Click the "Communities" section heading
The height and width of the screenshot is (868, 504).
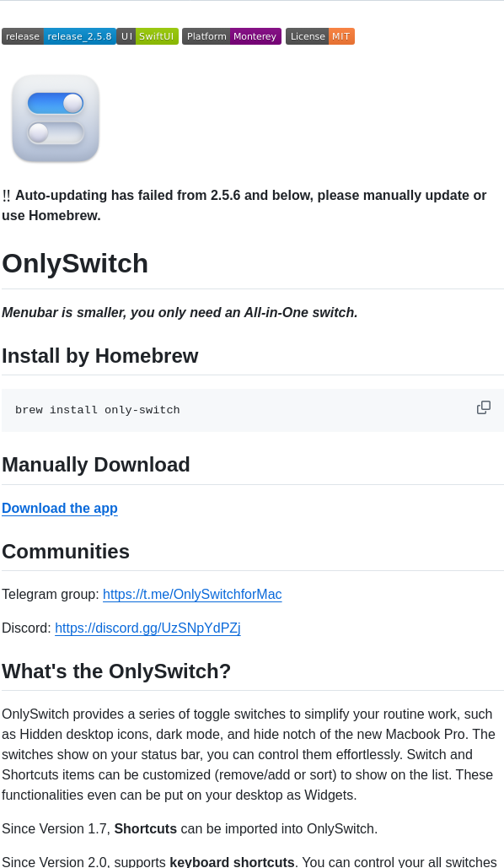tap(66, 552)
